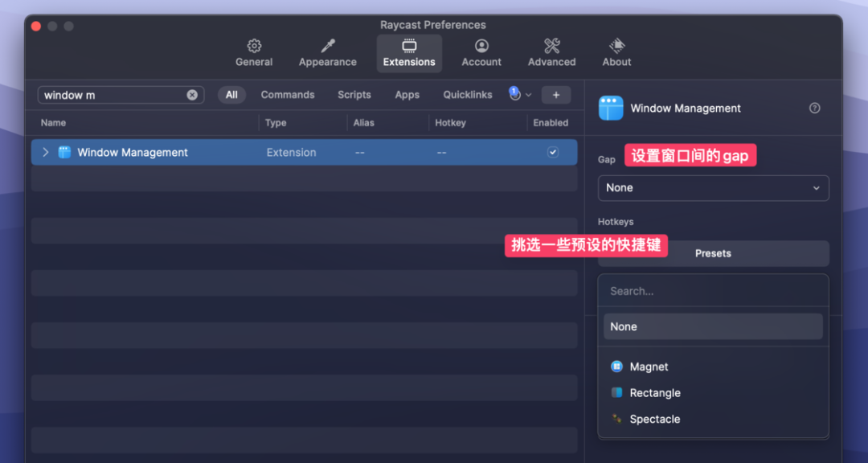Set alias for Window Management row
868x463 pixels.
(x=360, y=152)
